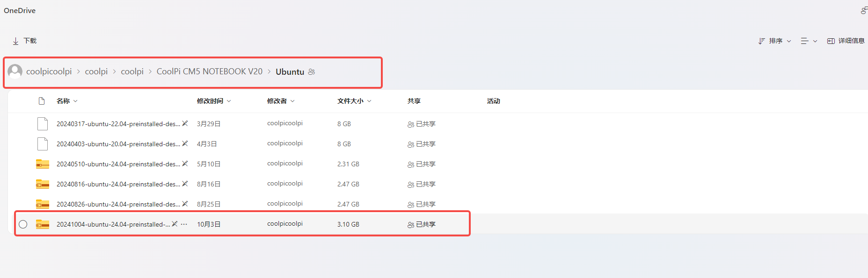Viewport: 868px width, 278px height.
Task: Click the 2.31 GB file size cell
Action: tap(348, 164)
